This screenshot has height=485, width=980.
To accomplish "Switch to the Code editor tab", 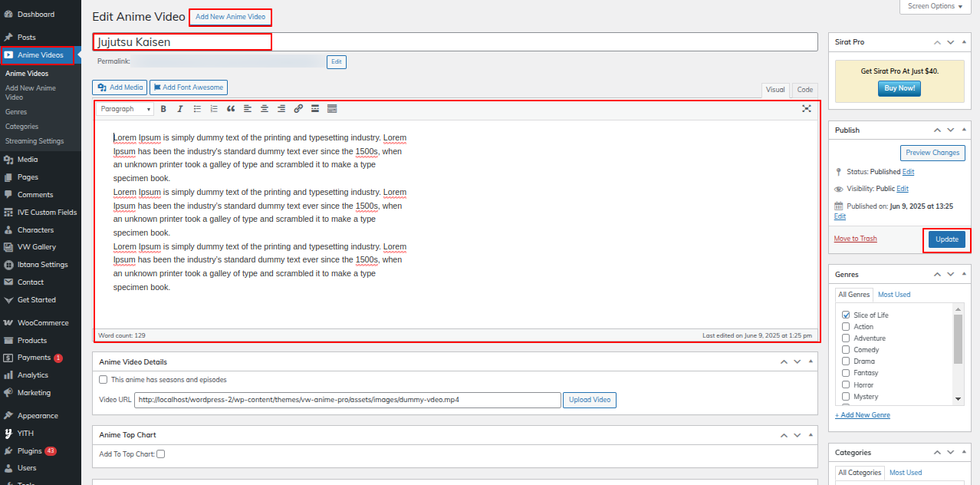I will point(804,90).
